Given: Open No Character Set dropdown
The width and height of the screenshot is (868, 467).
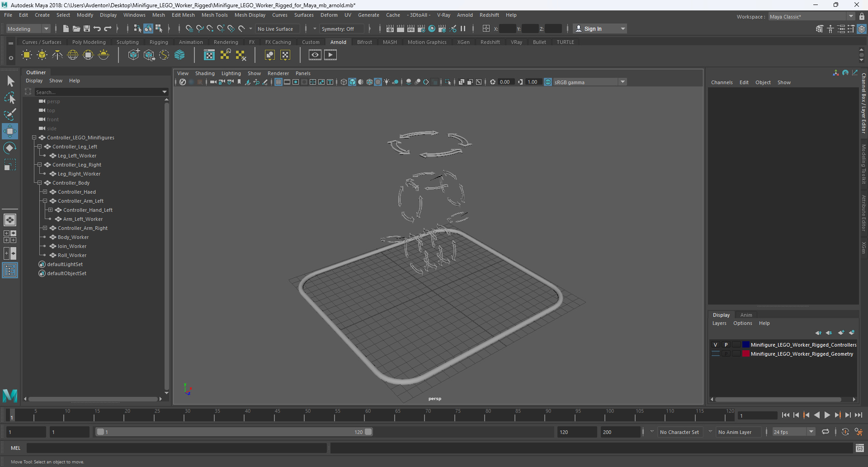Looking at the screenshot, I should pyautogui.click(x=679, y=432).
